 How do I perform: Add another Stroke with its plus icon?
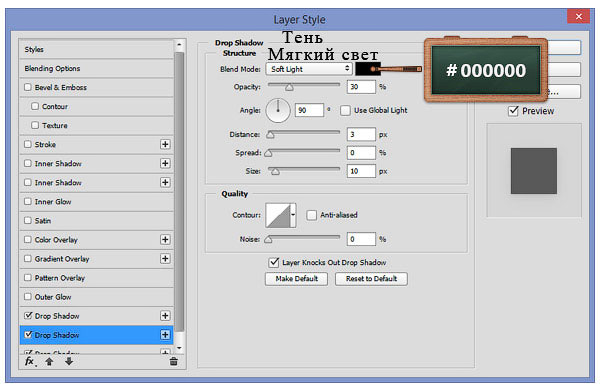click(x=165, y=144)
